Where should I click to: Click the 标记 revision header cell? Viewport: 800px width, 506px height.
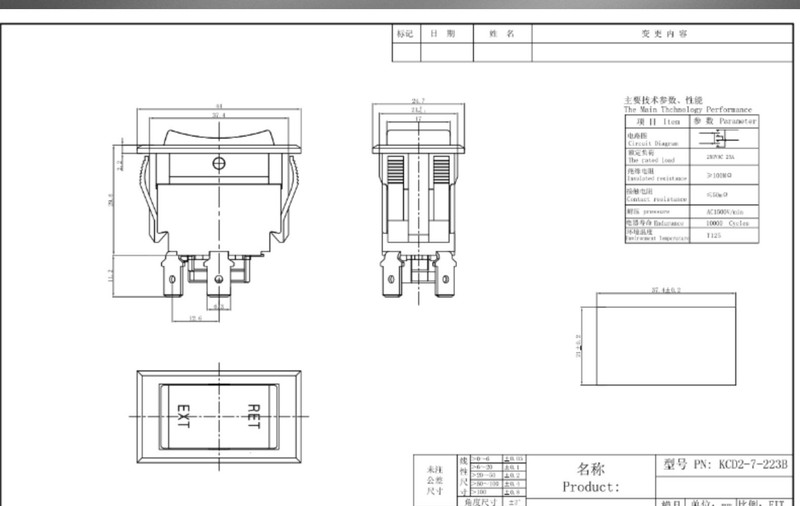tap(406, 34)
